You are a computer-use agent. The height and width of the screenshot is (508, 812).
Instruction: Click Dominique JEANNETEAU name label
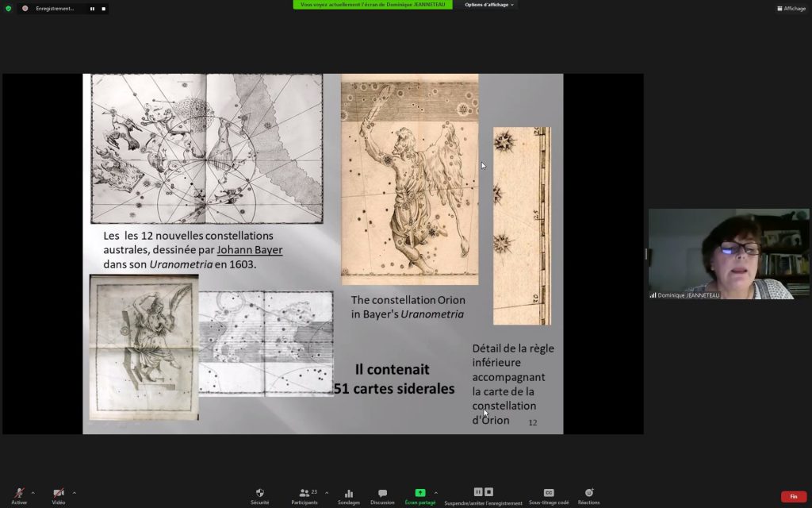(x=688, y=295)
